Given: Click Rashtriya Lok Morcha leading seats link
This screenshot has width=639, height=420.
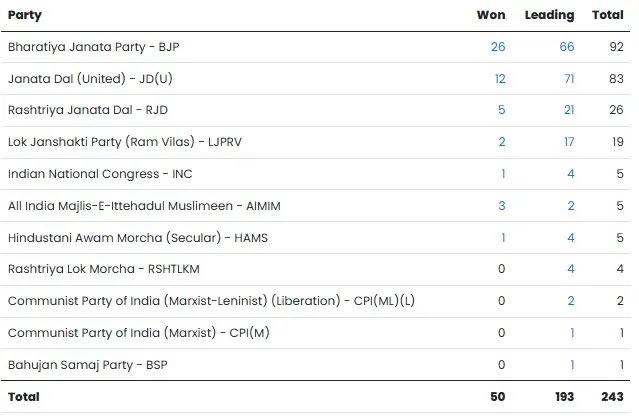Looking at the screenshot, I should [570, 269].
